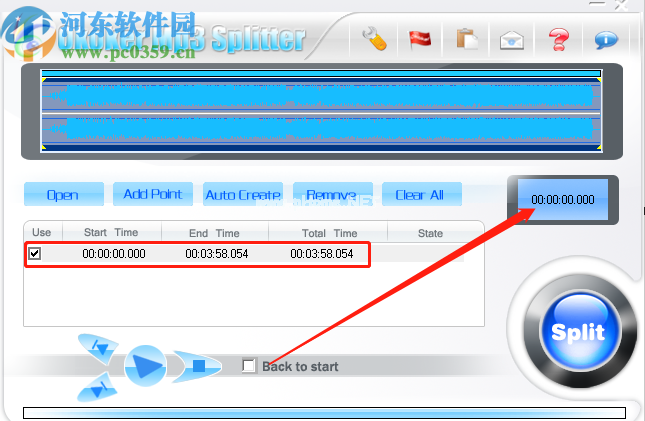Click inside the audio waveform display
This screenshot has height=421, width=645.
(x=320, y=111)
